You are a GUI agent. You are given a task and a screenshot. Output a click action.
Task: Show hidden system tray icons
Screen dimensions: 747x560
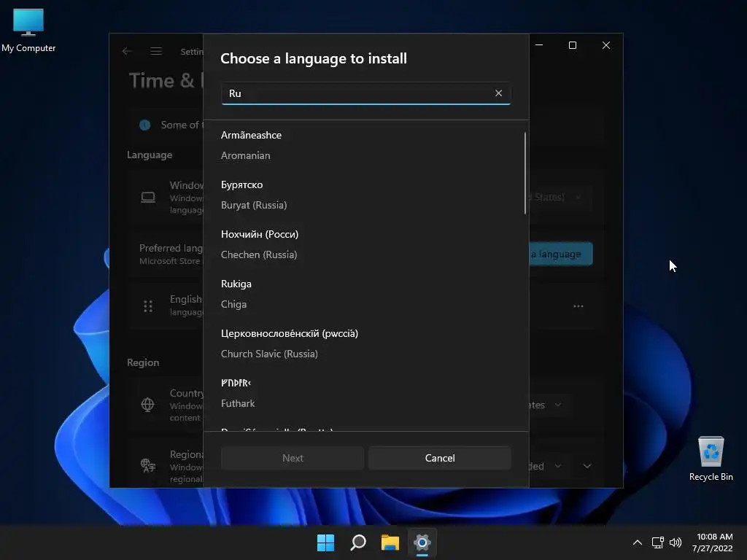pyautogui.click(x=638, y=542)
